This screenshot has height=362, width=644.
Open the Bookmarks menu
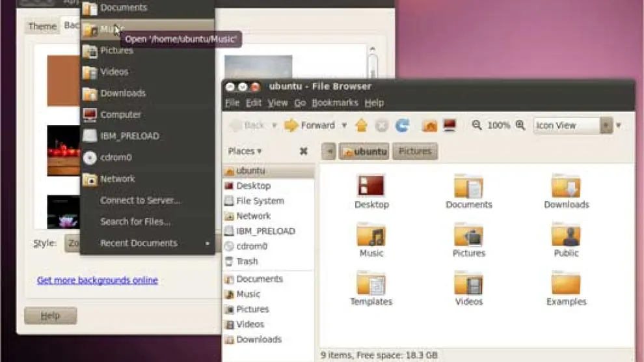pos(334,103)
